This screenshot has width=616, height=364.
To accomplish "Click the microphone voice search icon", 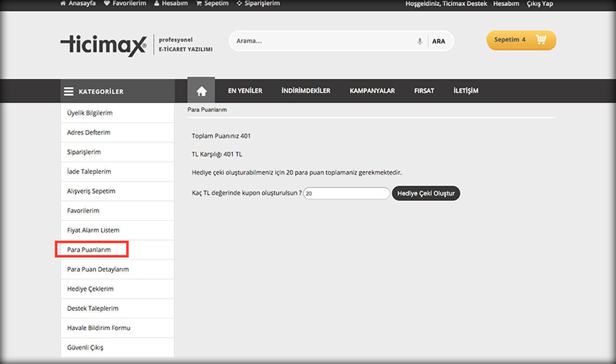I will (x=420, y=41).
